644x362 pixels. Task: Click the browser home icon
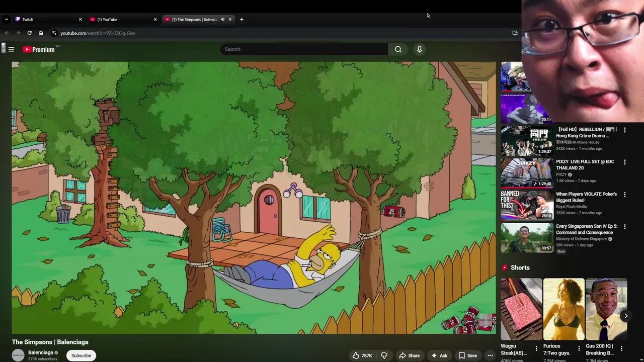(x=41, y=33)
